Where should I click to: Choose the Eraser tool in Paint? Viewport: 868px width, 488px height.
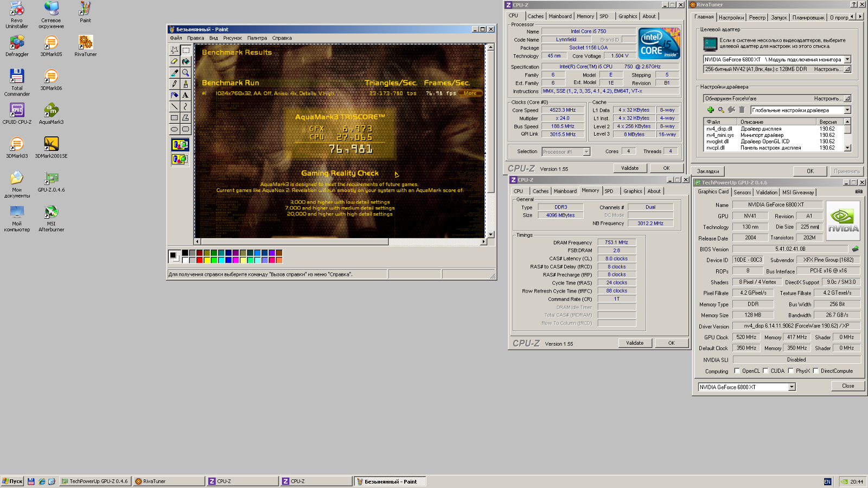[174, 61]
